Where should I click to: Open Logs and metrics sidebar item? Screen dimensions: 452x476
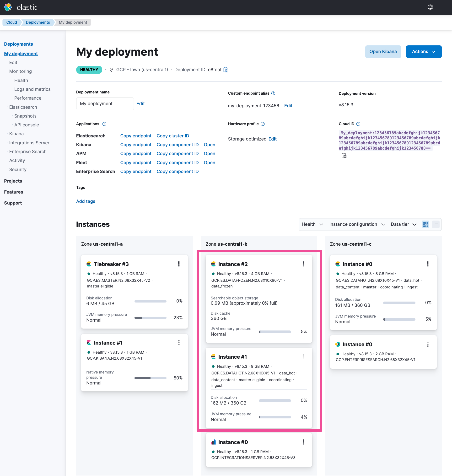point(32,89)
